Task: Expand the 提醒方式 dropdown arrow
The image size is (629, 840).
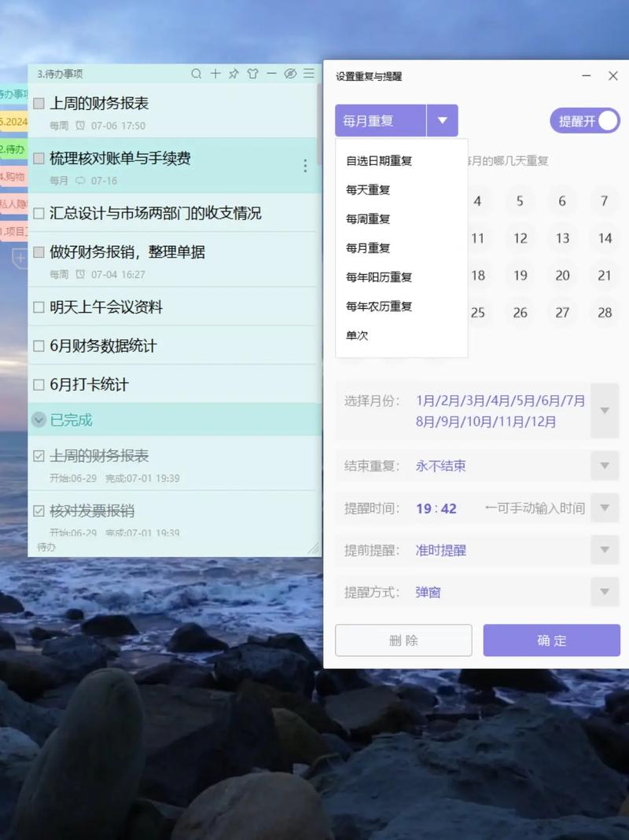Action: (605, 592)
